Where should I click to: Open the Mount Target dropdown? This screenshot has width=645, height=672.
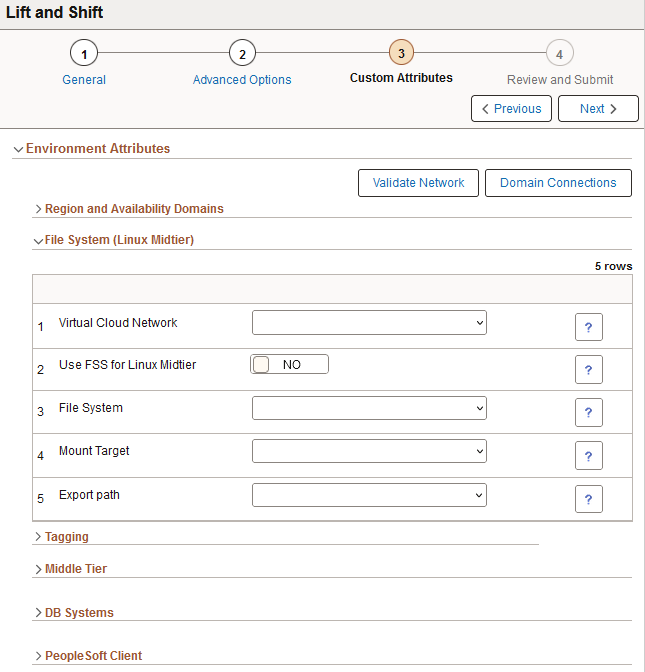369,451
